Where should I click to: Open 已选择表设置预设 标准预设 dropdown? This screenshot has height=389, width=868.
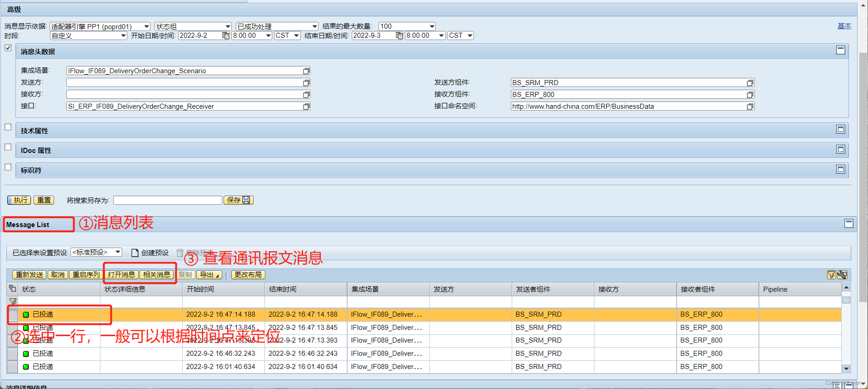[118, 252]
